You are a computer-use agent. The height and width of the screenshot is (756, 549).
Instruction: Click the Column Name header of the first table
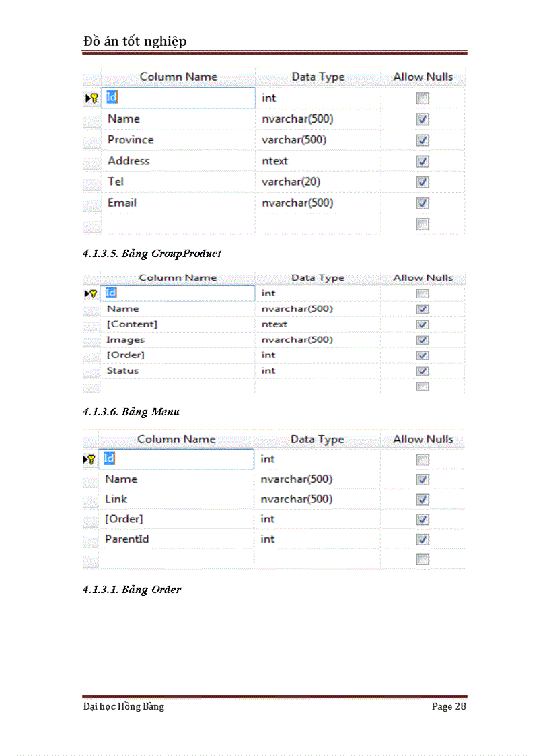[178, 77]
